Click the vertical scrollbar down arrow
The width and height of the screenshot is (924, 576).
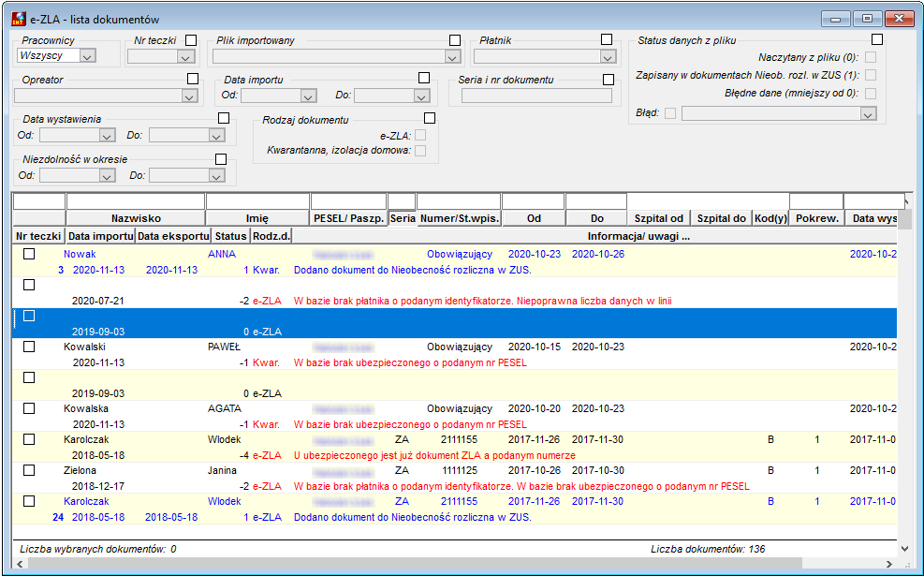(905, 549)
